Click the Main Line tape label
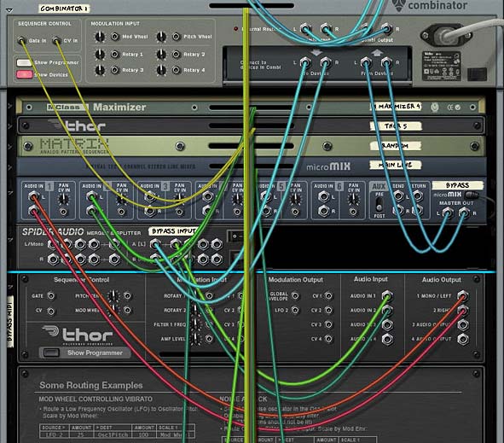504x443 pixels. [x=396, y=165]
